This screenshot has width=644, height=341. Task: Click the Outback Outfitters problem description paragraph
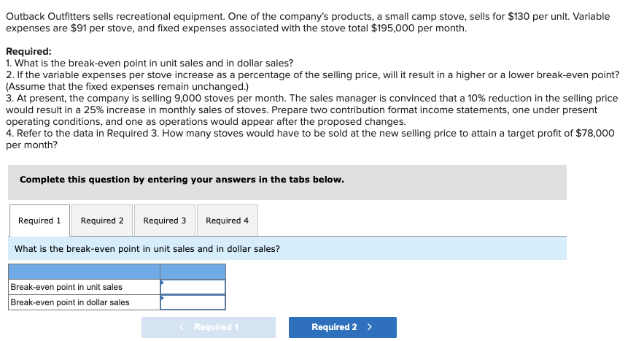(x=308, y=22)
